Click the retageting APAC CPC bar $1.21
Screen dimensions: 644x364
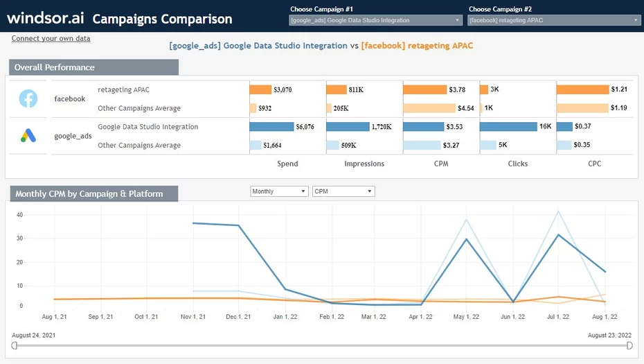coord(583,89)
